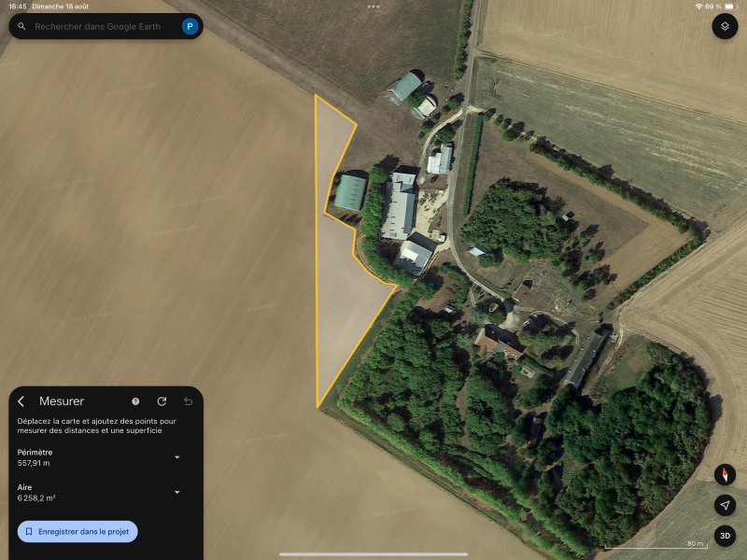This screenshot has height=560, width=747.
Task: Open the P account profile avatar
Action: tap(190, 26)
